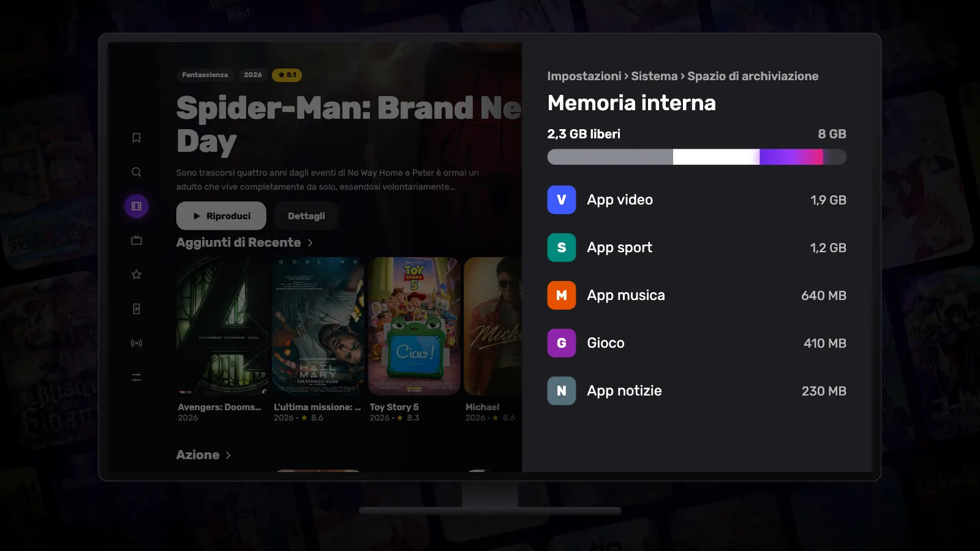Select the Michael movie poster

coord(493,326)
